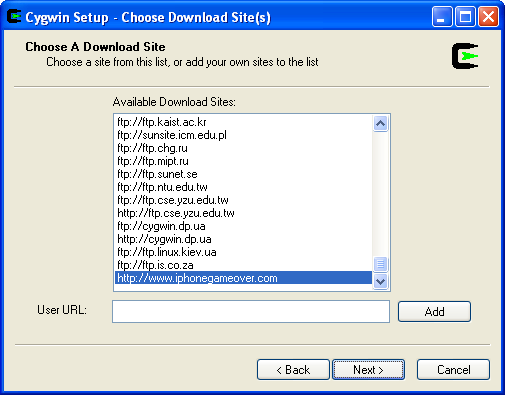The width and height of the screenshot is (505, 395).
Task: Proceed with the Next button
Action: [x=368, y=370]
